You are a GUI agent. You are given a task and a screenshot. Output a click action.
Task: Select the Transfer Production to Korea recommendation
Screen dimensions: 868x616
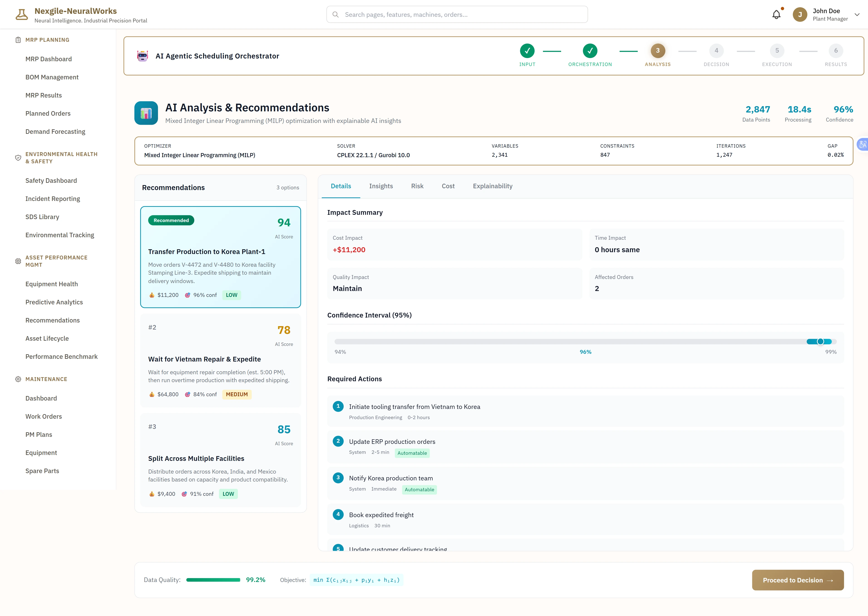point(220,257)
